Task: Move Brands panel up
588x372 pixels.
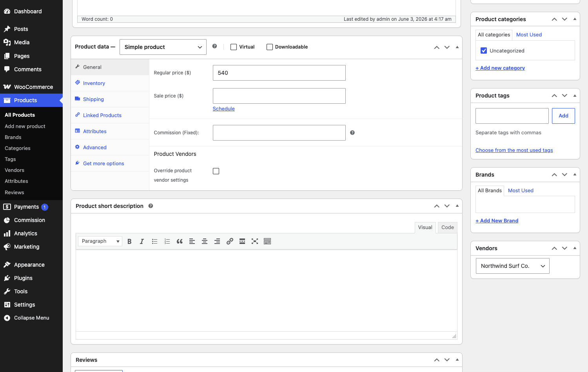Action: (x=554, y=175)
